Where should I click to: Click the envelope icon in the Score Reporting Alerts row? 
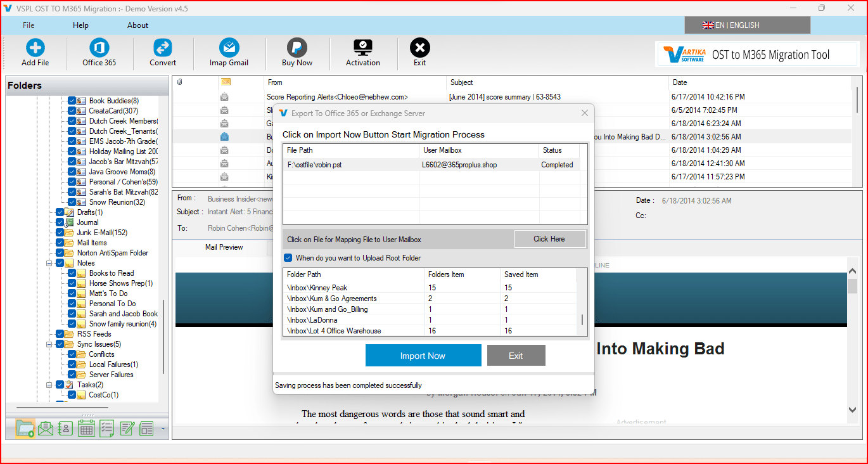tap(224, 97)
